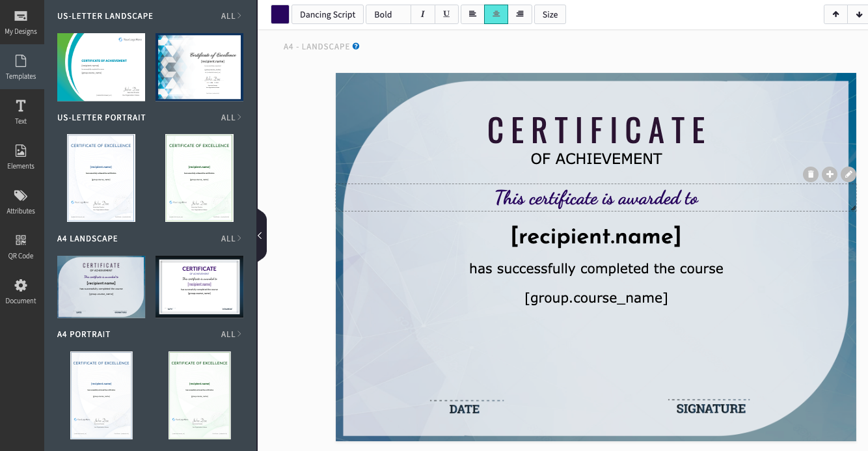This screenshot has height=451, width=868.
Task: Enable left text alignment
Action: coord(472,14)
